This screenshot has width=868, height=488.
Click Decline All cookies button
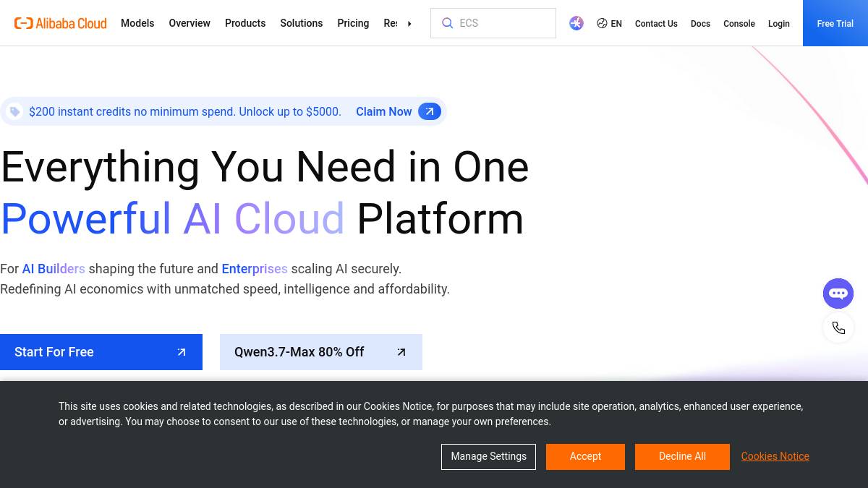[x=682, y=456]
